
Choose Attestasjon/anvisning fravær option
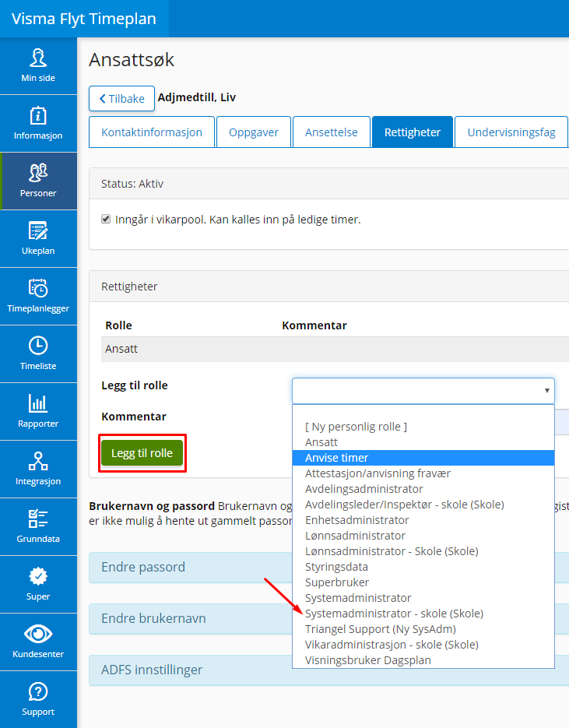423,473
